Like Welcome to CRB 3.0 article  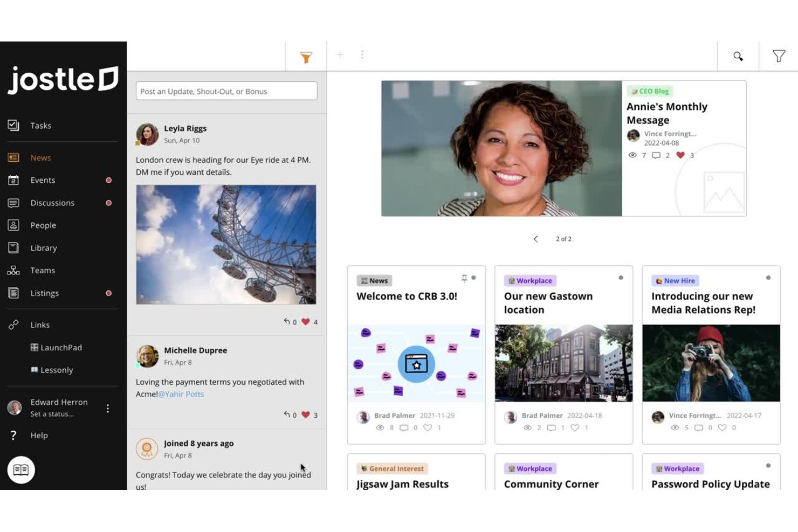tap(428, 428)
